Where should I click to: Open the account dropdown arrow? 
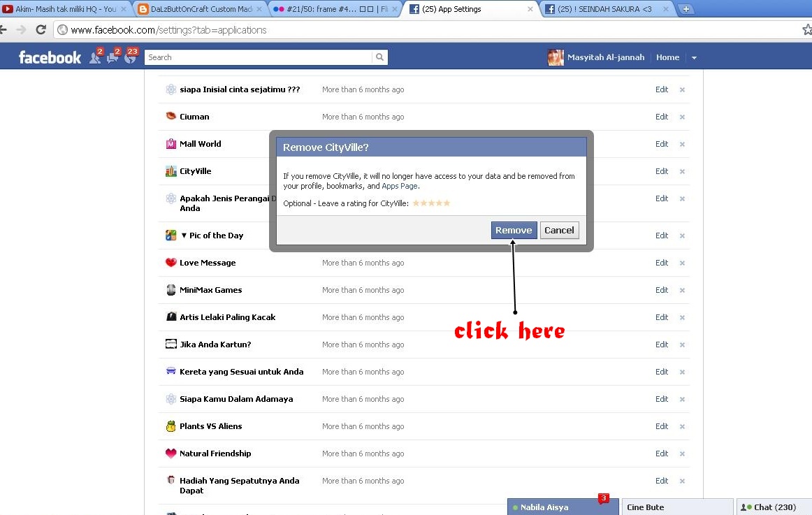point(694,58)
